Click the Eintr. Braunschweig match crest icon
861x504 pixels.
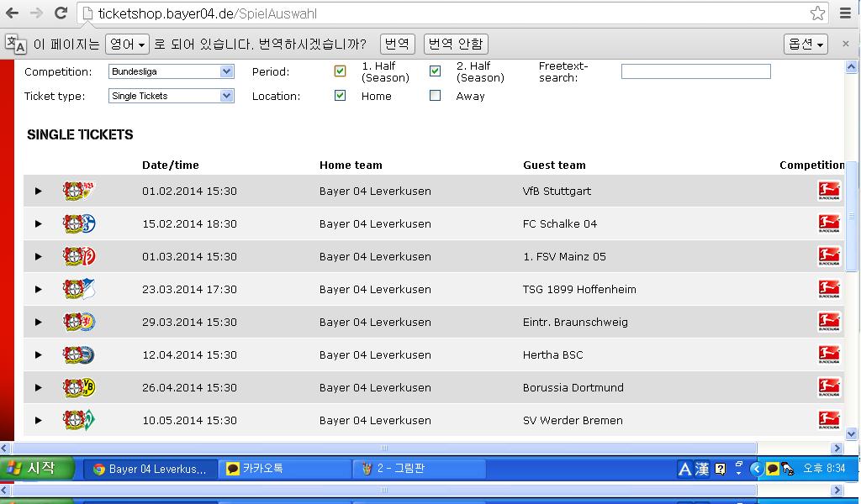pyautogui.click(x=79, y=322)
